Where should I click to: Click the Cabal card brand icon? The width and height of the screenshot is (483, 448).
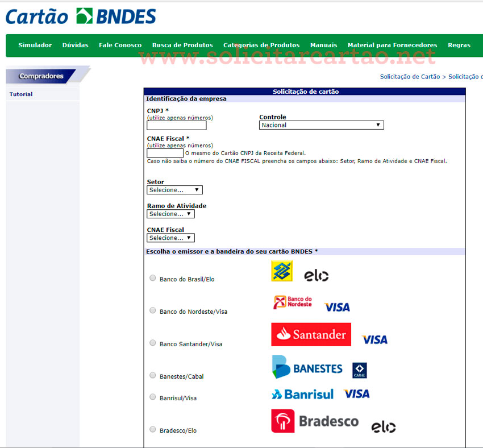pos(359,370)
